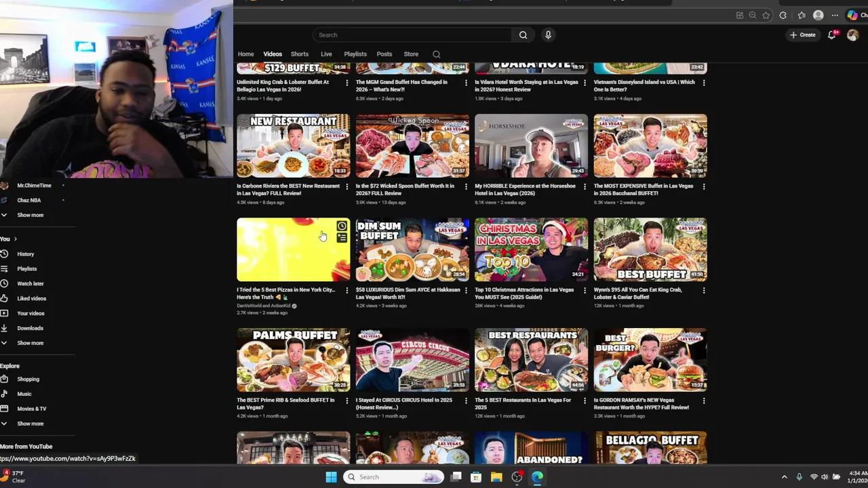The height and width of the screenshot is (488, 868).
Task: Open the Shopping bag icon in Explore
Action: tap(4, 379)
